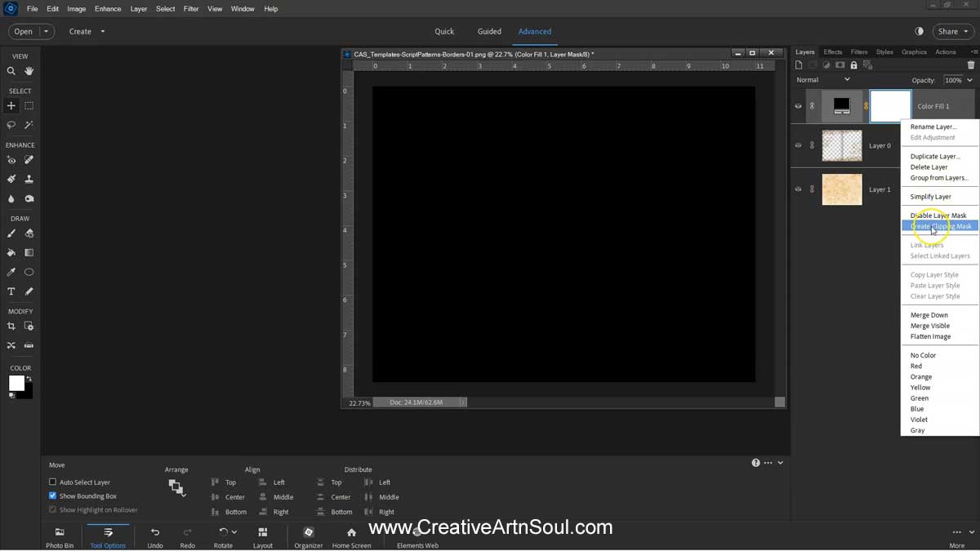Expand the Opacity percentage dropdown

coord(969,80)
